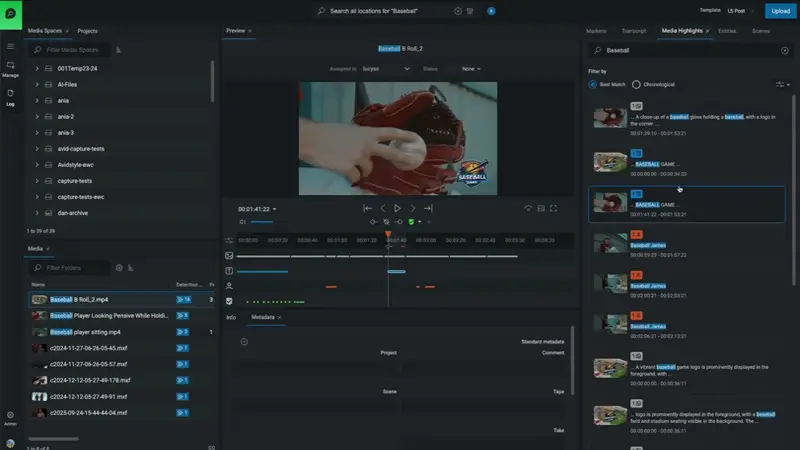Viewport: 800px width, 450px height.
Task: Toggle the shield track icon in timeline
Action: tap(229, 301)
